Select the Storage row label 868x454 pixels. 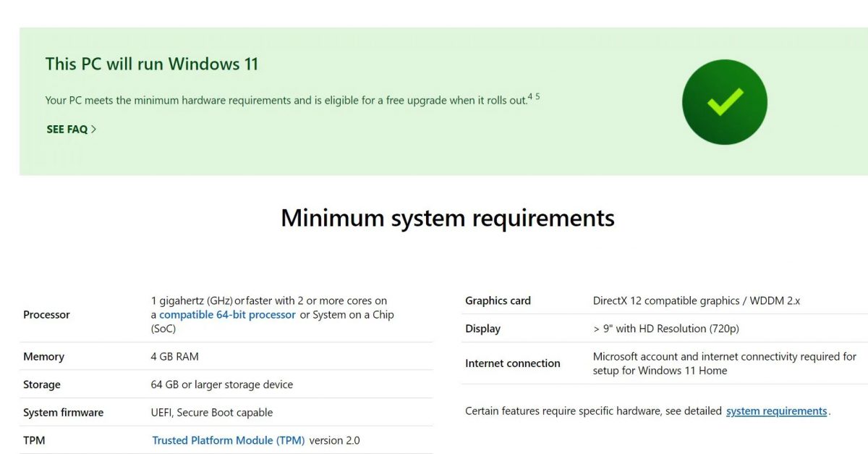pos(42,384)
